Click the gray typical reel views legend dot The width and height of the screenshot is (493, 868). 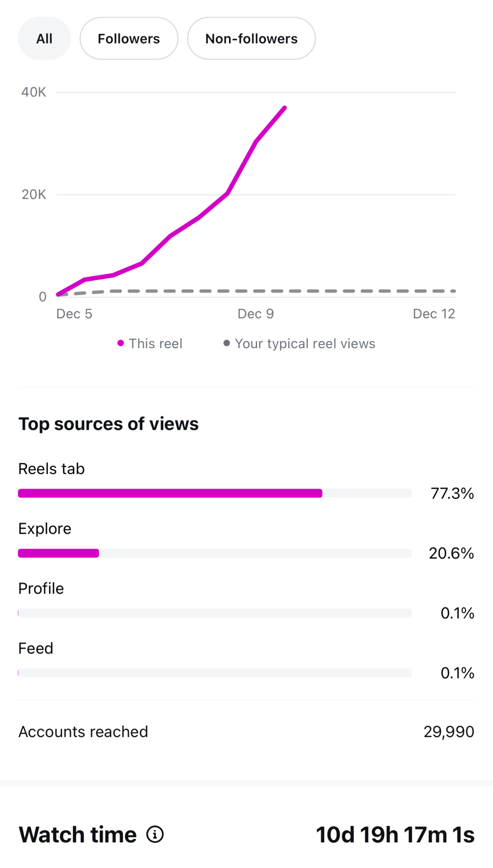(x=226, y=343)
